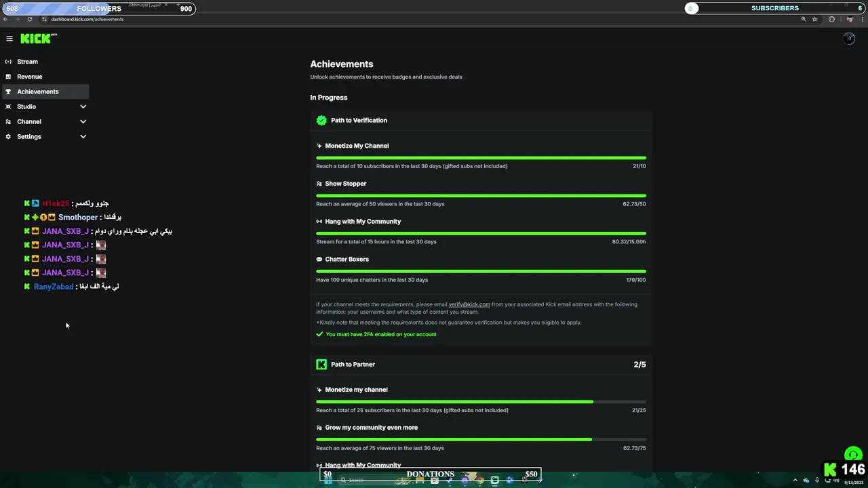Screen dimensions: 868x488
Task: Click the green headset support button
Action: tap(852, 455)
